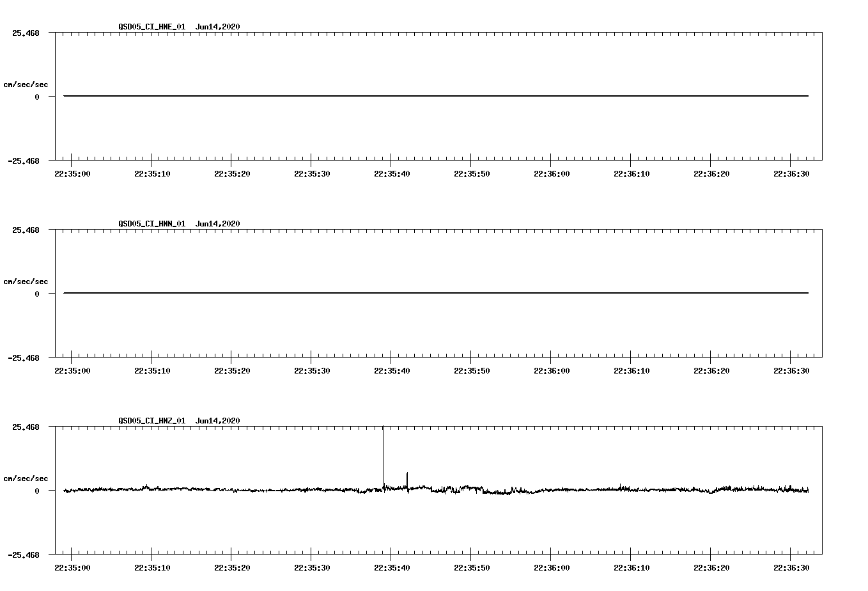Click the cm/sec/sec unit label of HNE plot

point(26,84)
